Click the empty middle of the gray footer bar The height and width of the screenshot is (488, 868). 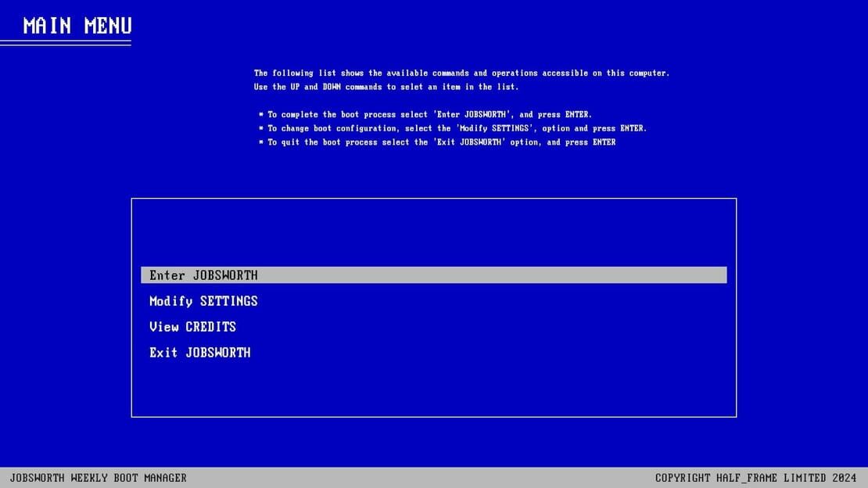[x=421, y=478]
